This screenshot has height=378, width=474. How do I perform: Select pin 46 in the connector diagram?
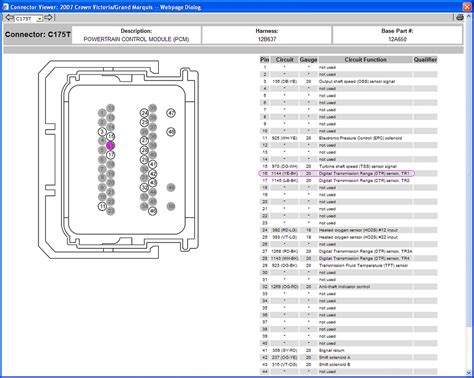tap(153, 211)
